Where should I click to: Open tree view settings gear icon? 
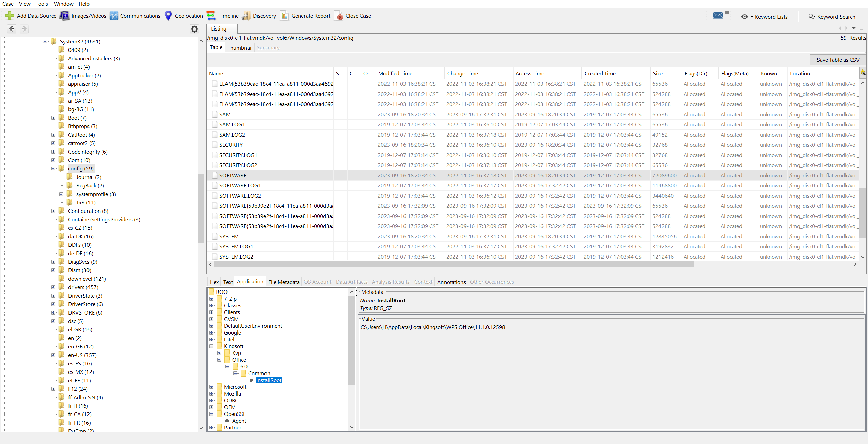pyautogui.click(x=194, y=29)
